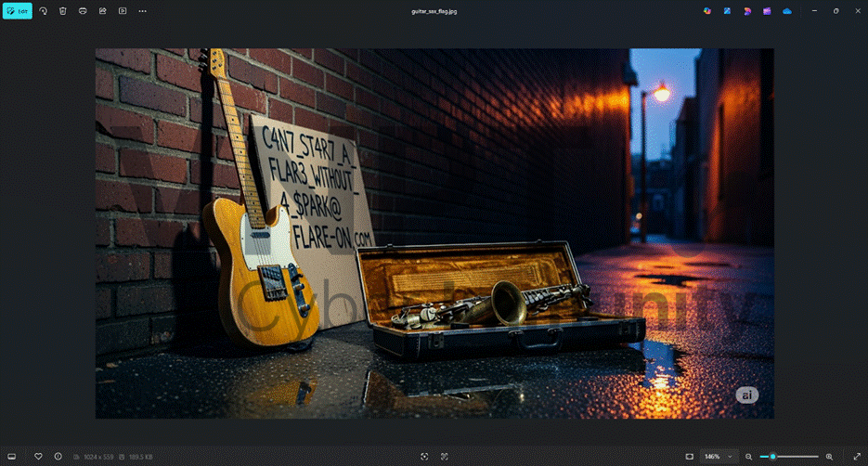The height and width of the screenshot is (466, 868).
Task: Launch Microsoft Designer from the title bar
Action: (x=747, y=11)
